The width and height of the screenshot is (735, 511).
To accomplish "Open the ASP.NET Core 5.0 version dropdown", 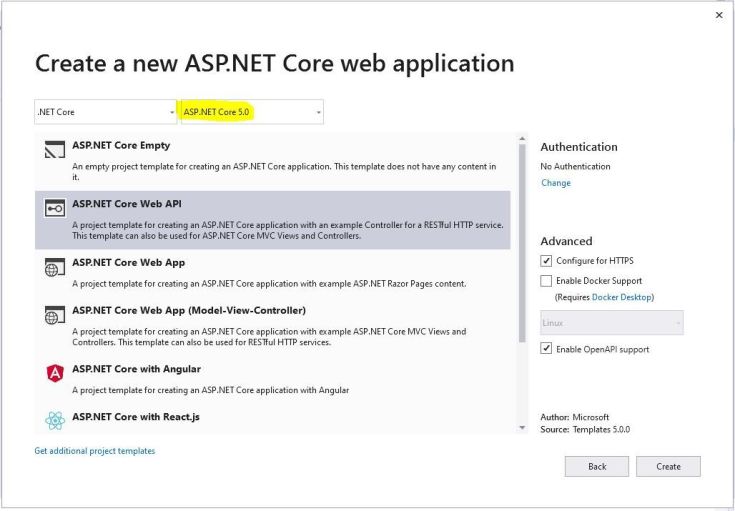I will coord(252,112).
